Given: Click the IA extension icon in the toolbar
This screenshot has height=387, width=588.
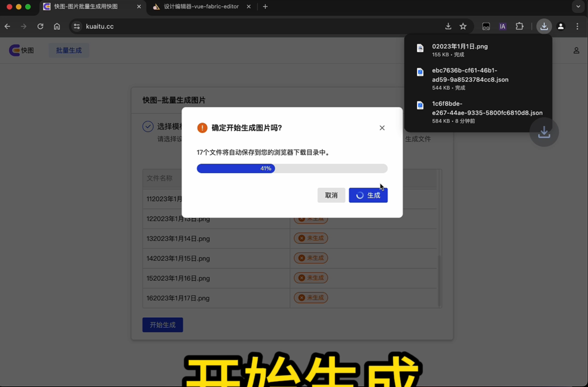Looking at the screenshot, I should pyautogui.click(x=502, y=26).
